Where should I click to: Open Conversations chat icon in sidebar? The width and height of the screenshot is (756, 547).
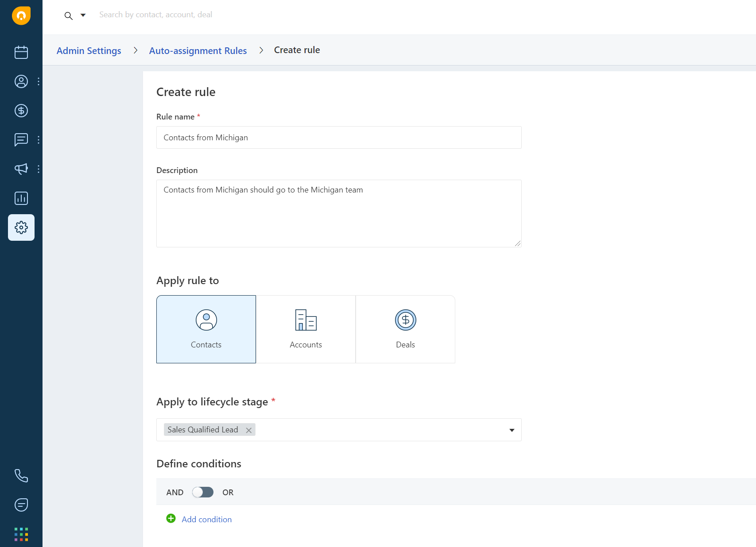[x=21, y=140]
